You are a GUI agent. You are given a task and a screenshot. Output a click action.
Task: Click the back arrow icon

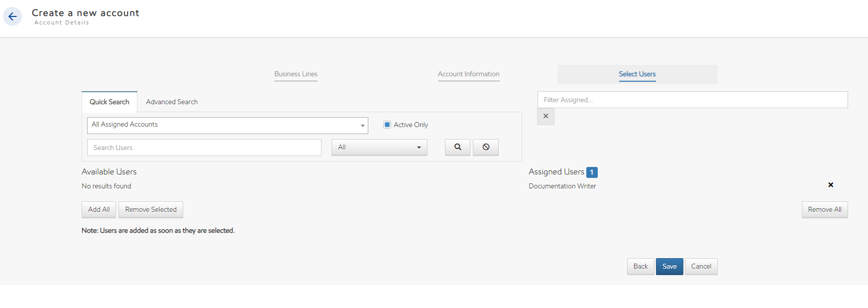pos(12,16)
